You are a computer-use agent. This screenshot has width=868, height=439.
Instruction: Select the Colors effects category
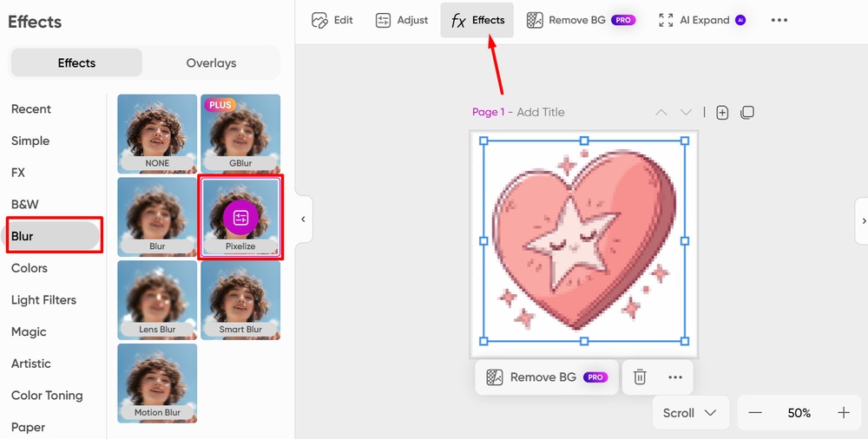(x=30, y=268)
